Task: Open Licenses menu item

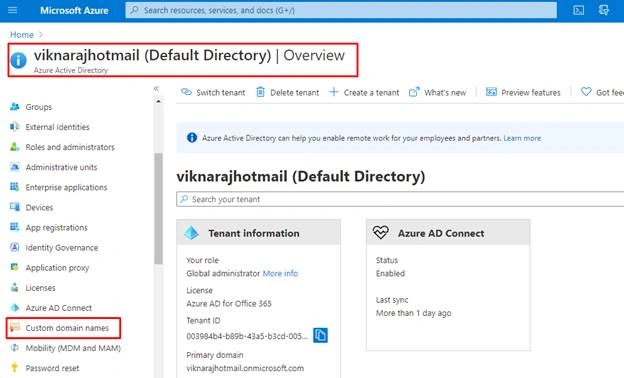Action: [40, 288]
